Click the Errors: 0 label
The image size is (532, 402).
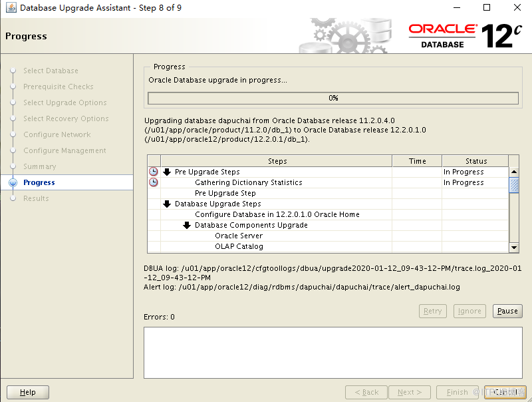(x=159, y=317)
